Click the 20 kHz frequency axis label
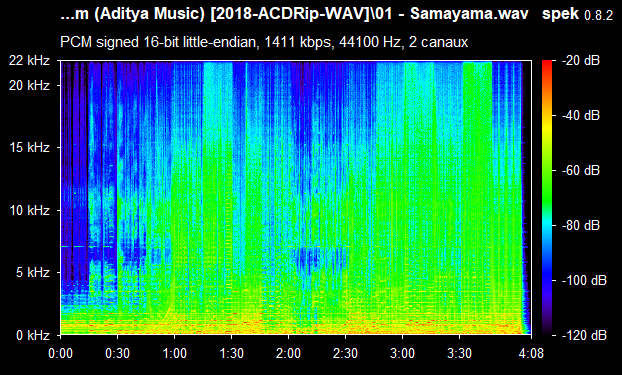Screen dimensions: 622x375 click(30, 85)
